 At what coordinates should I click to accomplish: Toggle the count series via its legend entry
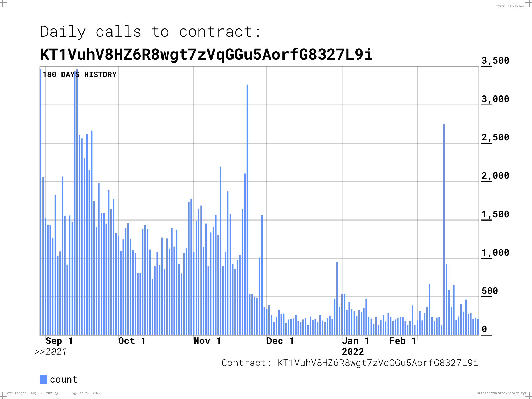click(x=64, y=380)
